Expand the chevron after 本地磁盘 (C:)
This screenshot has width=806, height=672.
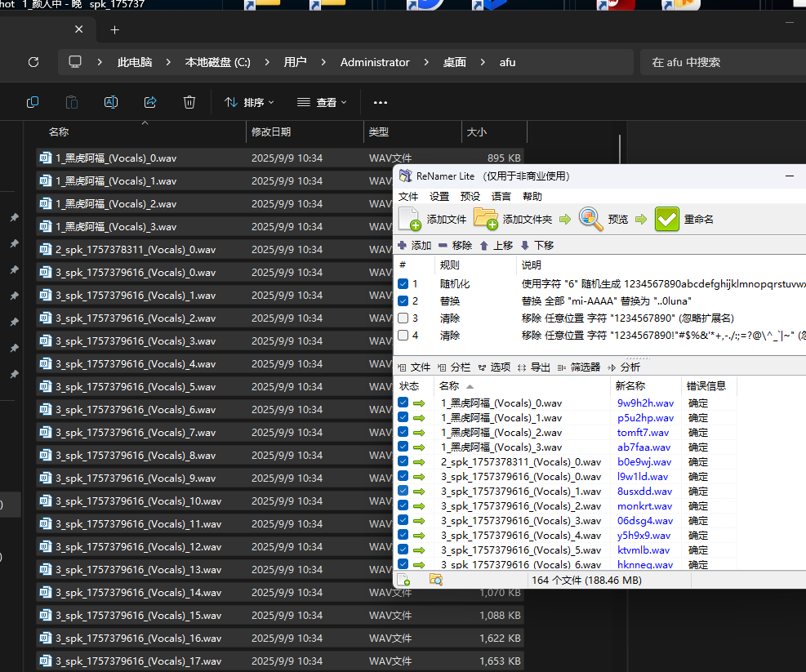click(267, 62)
